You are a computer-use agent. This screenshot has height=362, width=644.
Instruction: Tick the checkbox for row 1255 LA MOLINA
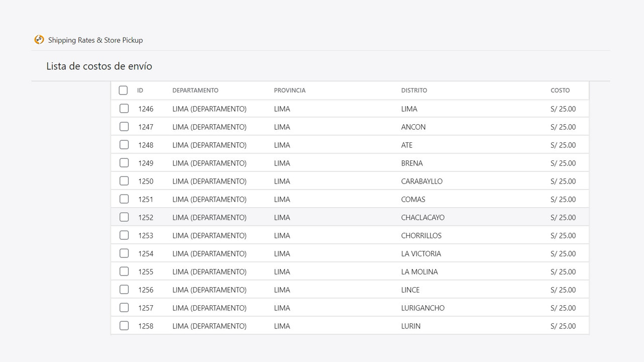(x=124, y=271)
